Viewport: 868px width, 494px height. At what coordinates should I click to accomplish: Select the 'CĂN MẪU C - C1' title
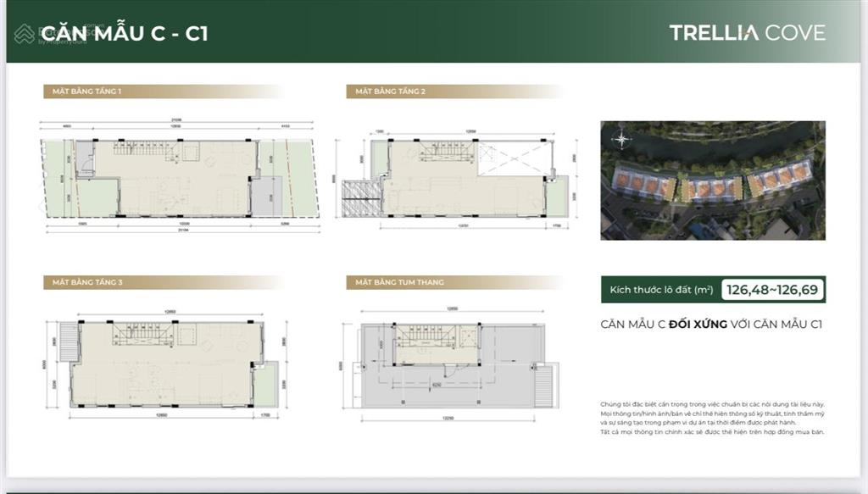125,34
